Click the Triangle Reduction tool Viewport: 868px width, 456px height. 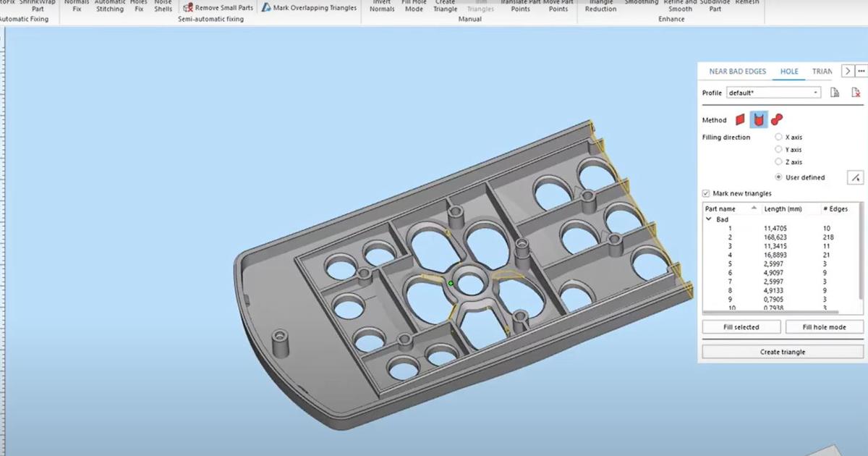[600, 7]
